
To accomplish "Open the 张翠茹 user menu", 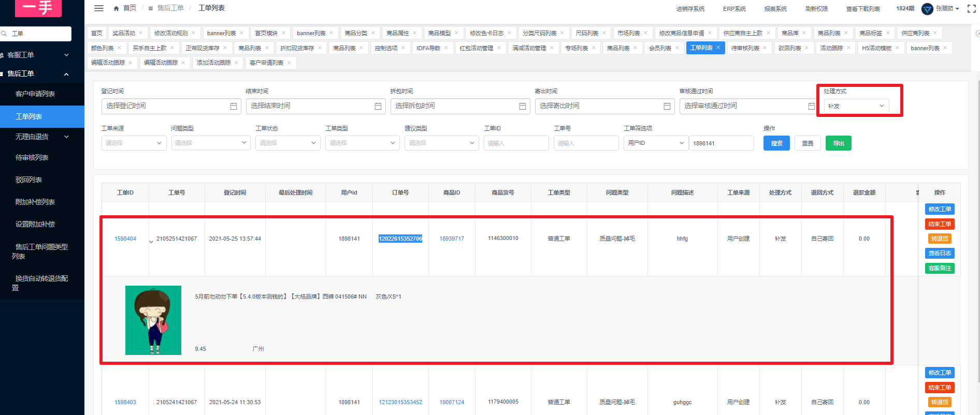I will pos(947,9).
